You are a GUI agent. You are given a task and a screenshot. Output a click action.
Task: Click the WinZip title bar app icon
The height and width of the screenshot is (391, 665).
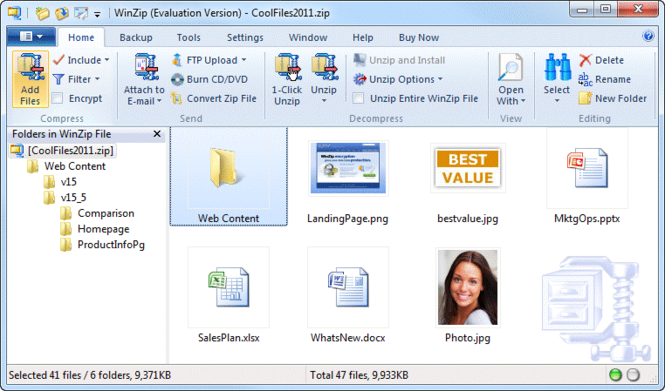point(15,13)
